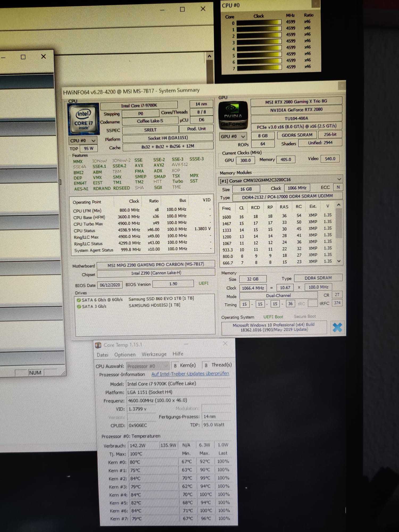Viewport: 399px width, 532px height.
Task: Click the Core 7 clock bar in CPU #0 window
Action: click(x=259, y=67)
